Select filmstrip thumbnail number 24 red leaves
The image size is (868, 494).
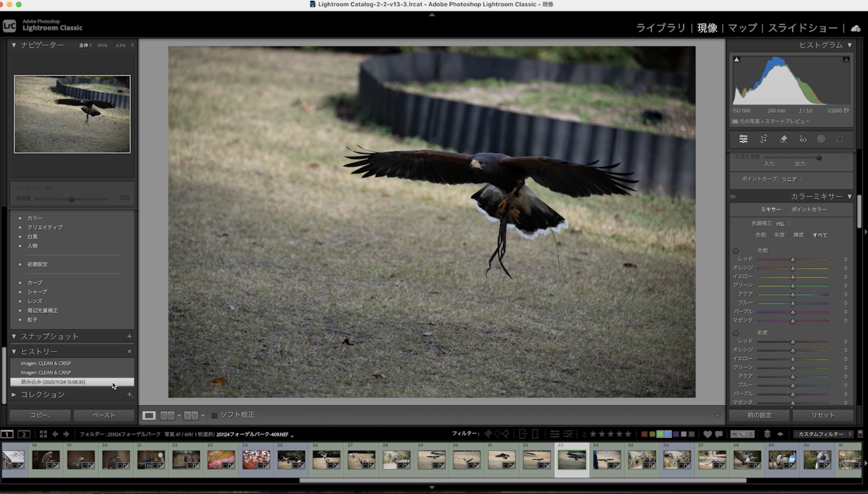point(256,459)
